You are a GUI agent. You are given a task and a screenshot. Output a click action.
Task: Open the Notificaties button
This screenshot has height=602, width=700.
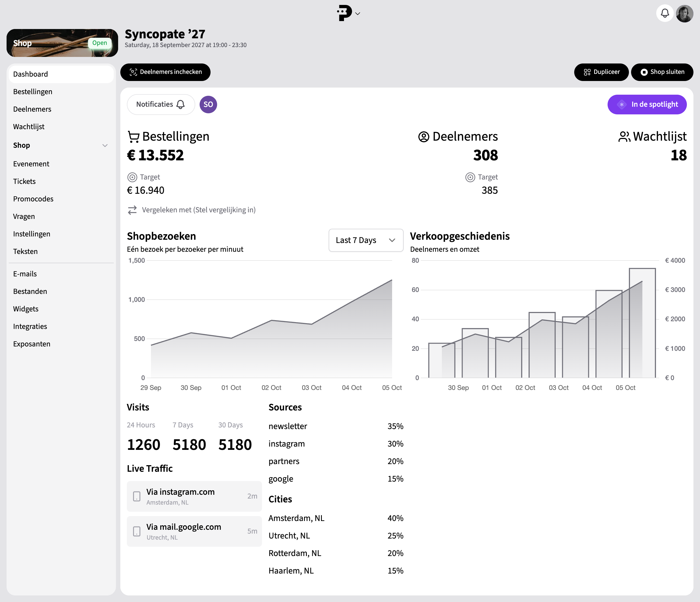(161, 105)
